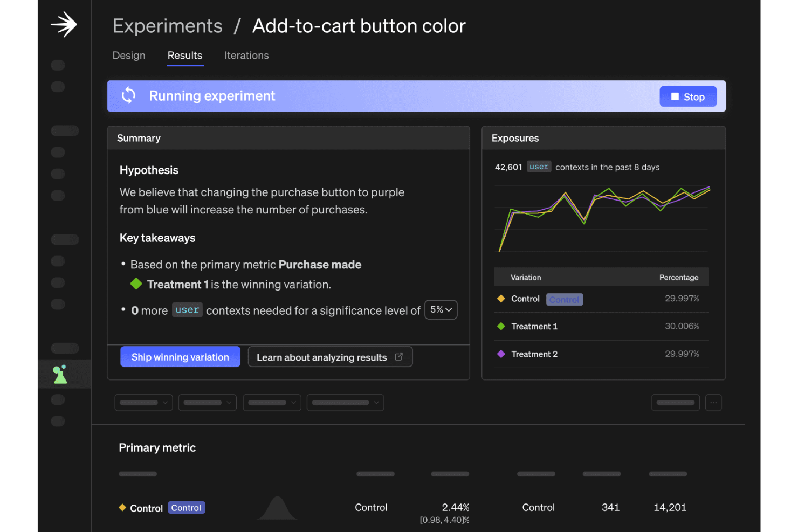Click the Exposures line chart
This screenshot has width=798, height=532.
click(x=602, y=218)
